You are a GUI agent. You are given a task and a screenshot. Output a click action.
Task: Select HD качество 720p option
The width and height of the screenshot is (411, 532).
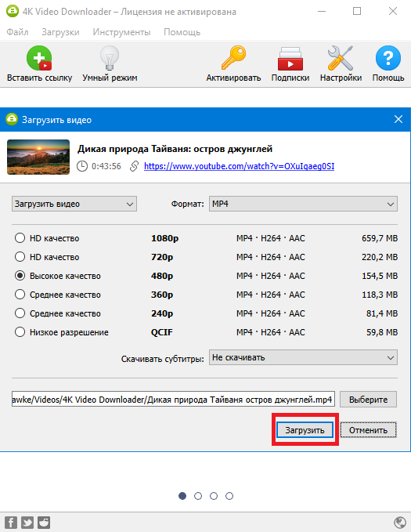click(20, 256)
